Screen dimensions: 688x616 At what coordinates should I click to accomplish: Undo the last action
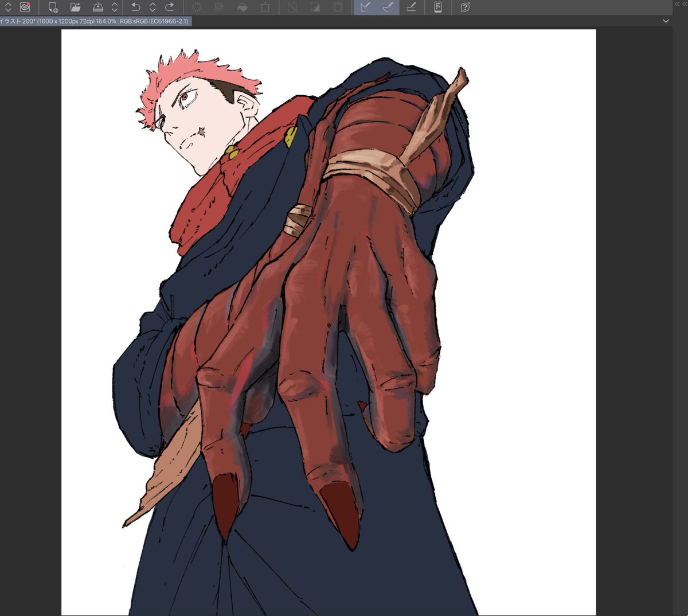point(136,7)
